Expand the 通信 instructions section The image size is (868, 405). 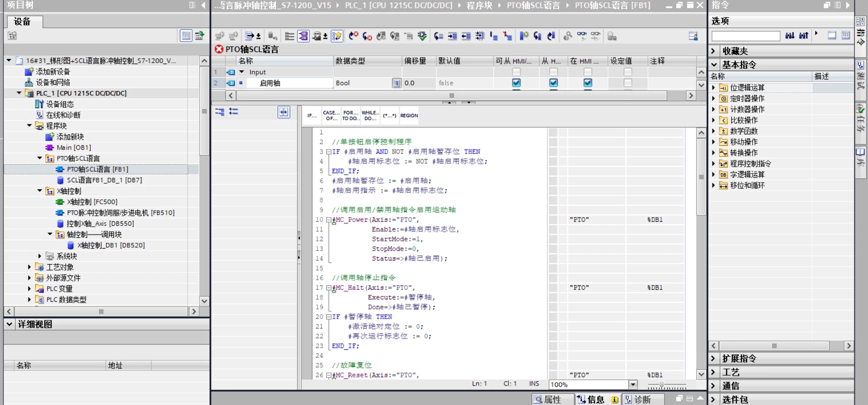tap(713, 386)
